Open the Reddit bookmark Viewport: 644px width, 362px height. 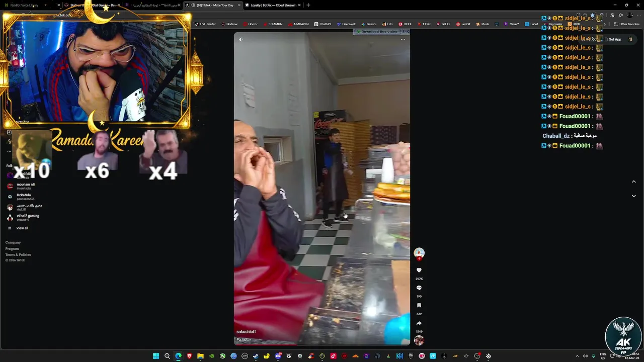tap(463, 24)
